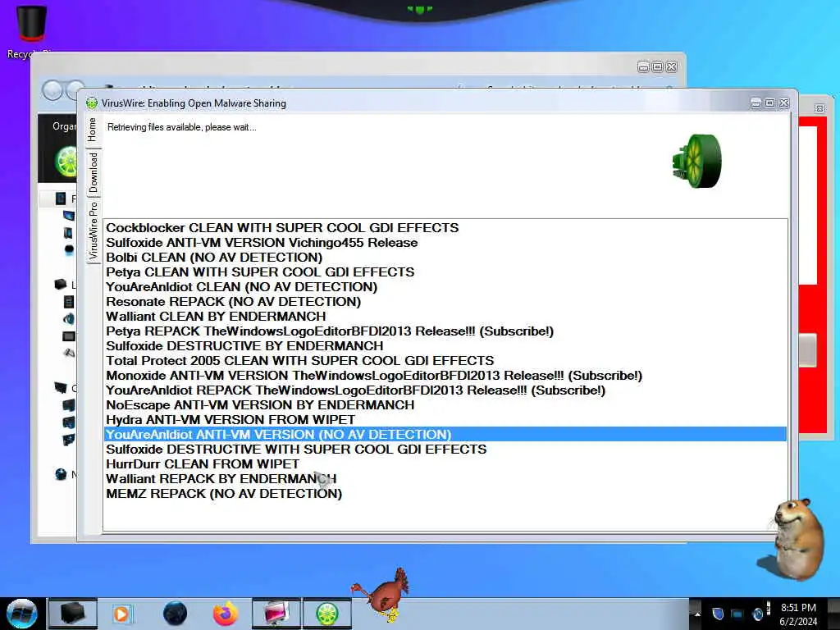The width and height of the screenshot is (840, 630).
Task: Open the Recycle Bin on desktop
Action: (31, 30)
